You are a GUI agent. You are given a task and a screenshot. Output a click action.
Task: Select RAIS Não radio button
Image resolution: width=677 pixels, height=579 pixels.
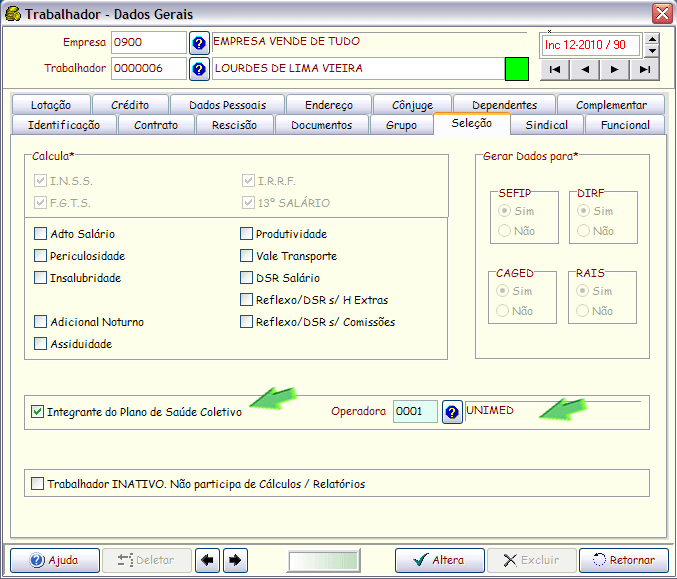point(582,310)
